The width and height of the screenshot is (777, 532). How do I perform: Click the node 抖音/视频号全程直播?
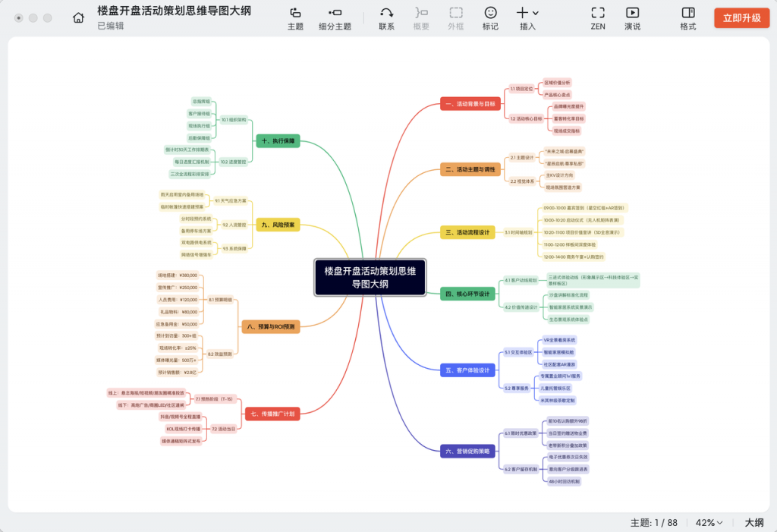point(181,417)
